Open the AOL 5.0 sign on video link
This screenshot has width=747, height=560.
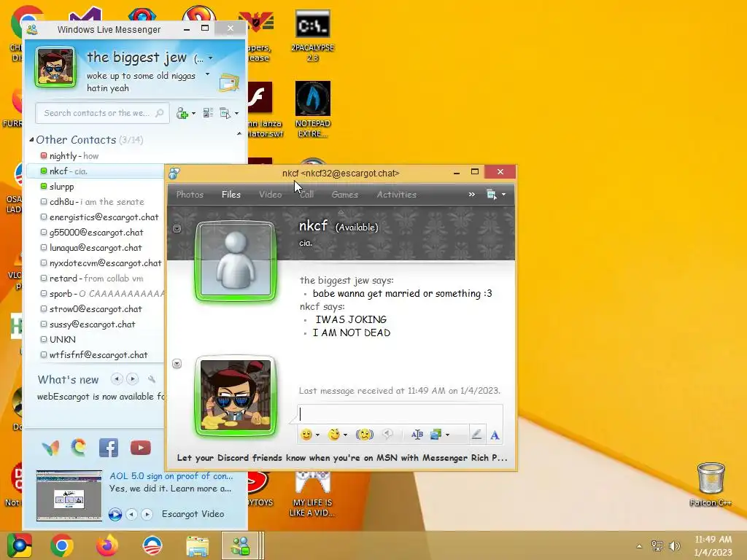click(171, 475)
